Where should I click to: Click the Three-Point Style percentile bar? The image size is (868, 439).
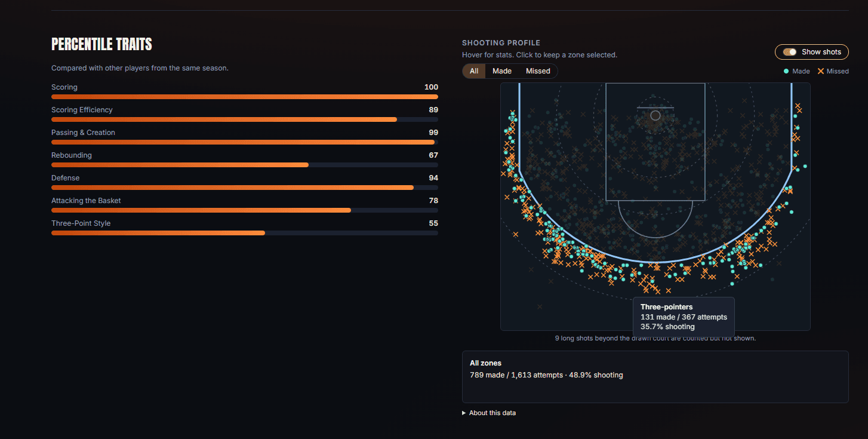pos(245,233)
